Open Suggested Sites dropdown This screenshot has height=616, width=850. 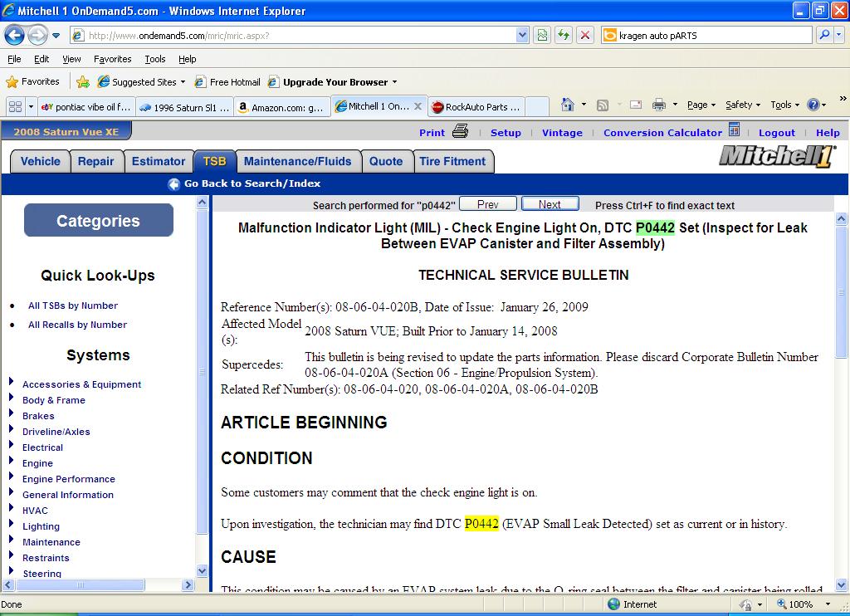(141, 82)
